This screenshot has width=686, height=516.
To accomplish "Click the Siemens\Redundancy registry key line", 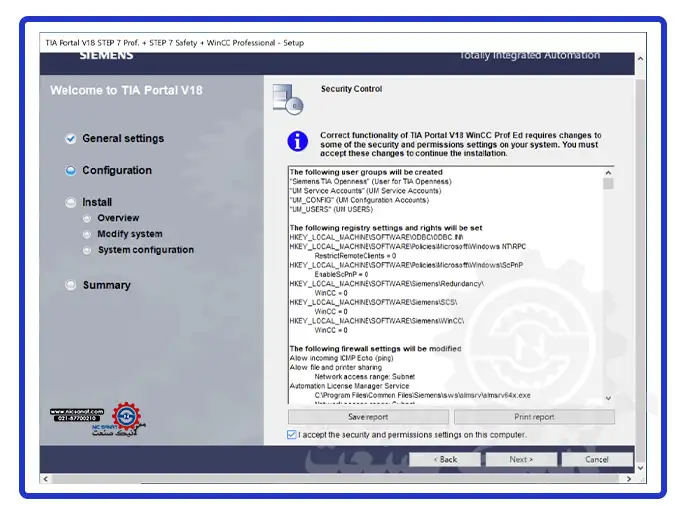I will [387, 284].
